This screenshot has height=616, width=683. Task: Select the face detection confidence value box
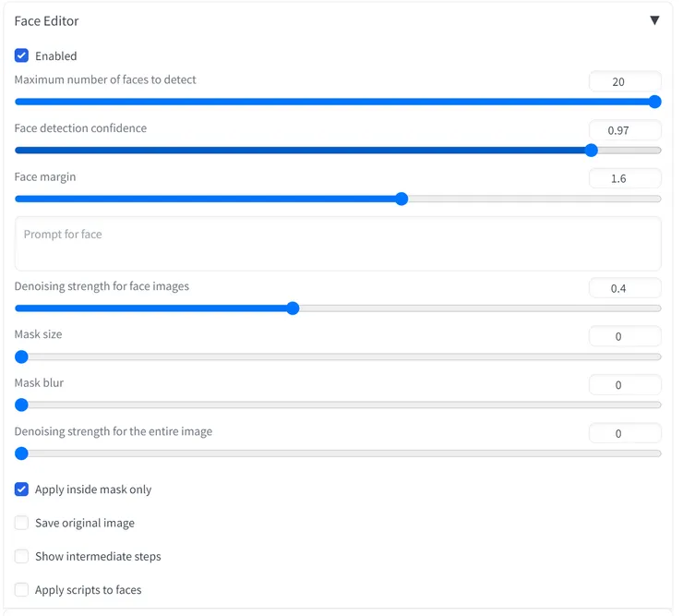tap(625, 130)
